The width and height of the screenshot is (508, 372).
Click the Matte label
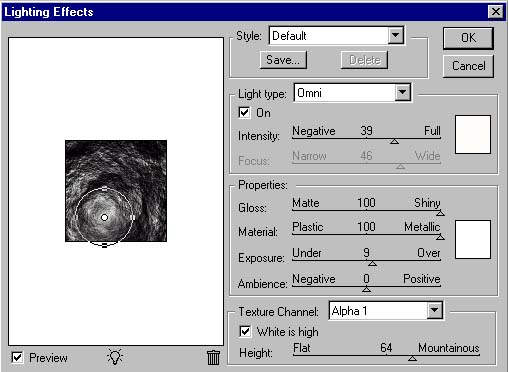pyautogui.click(x=306, y=203)
